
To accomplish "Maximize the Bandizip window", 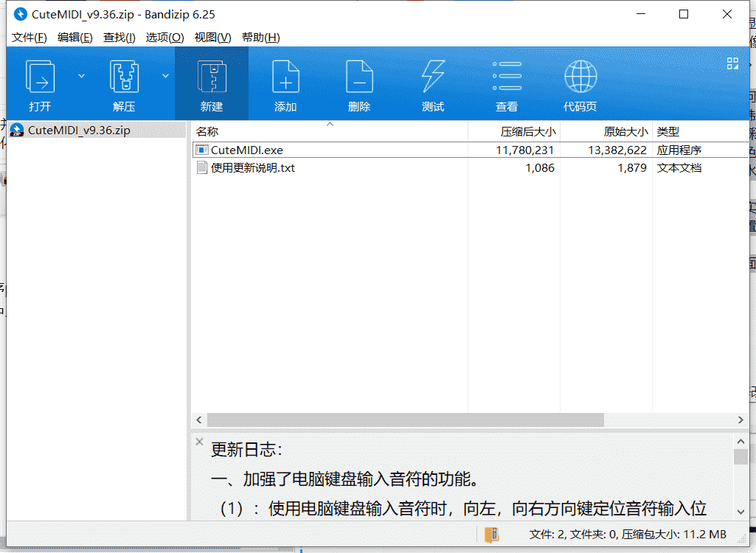I will 684,15.
